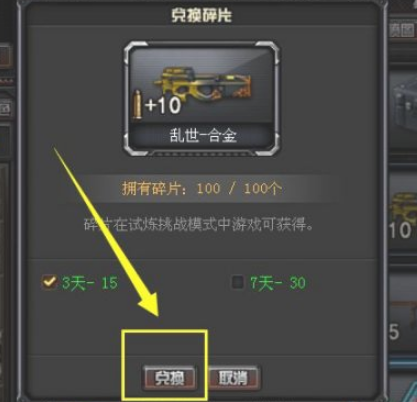The image size is (417, 402).
Task: Toggle the 3天- 15 checkbox
Action: (x=49, y=282)
